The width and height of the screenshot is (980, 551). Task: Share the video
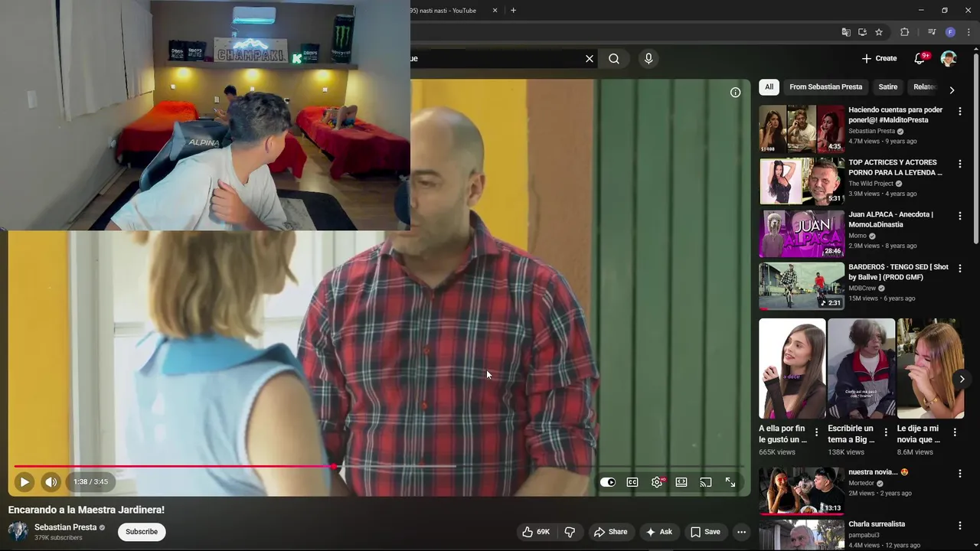click(x=610, y=532)
